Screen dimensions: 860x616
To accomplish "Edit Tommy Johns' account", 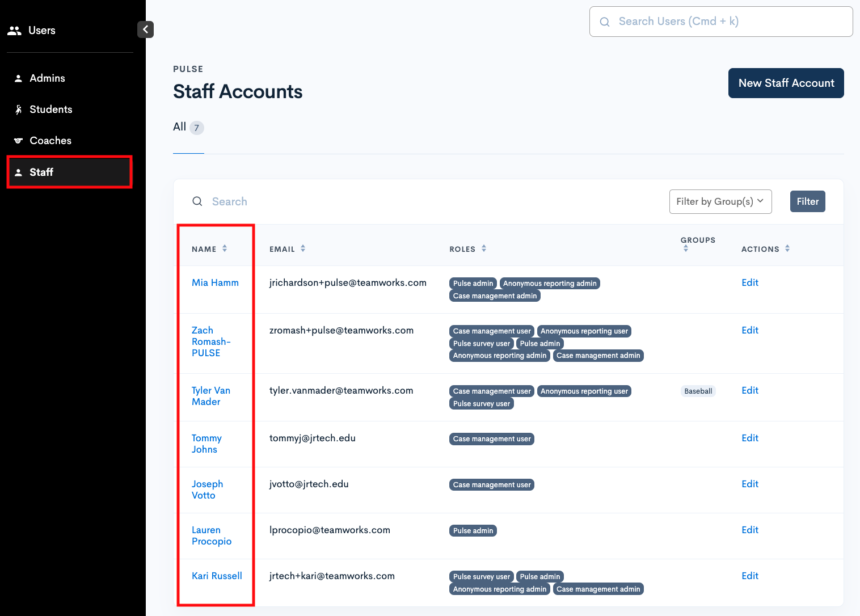I will point(750,438).
